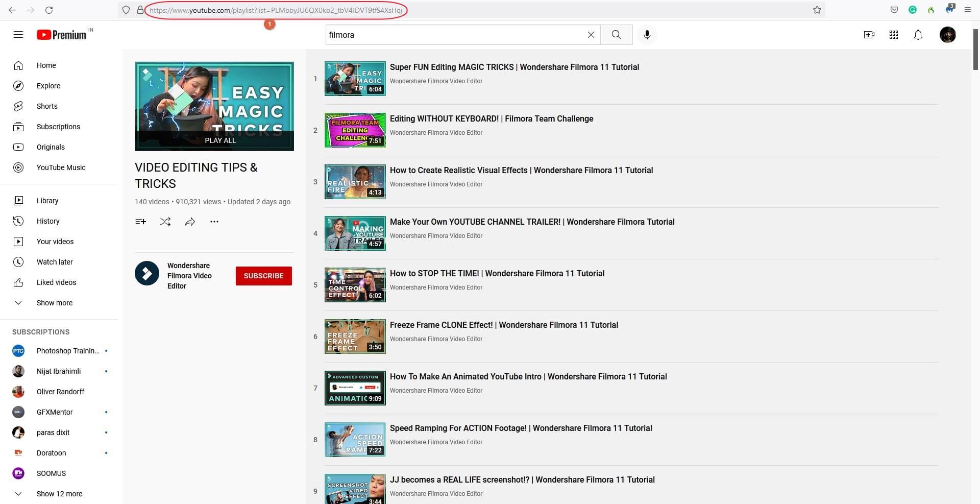Save playlist with add-to-library icon
Image resolution: width=980 pixels, height=504 pixels.
click(141, 222)
